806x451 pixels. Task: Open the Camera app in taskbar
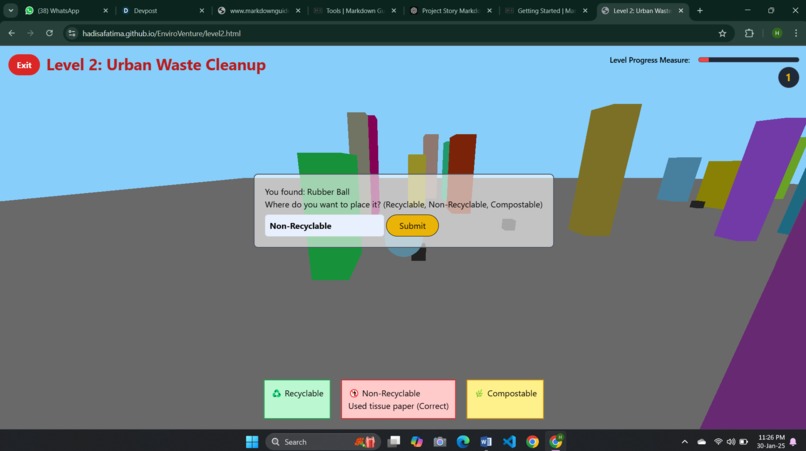[x=439, y=442]
